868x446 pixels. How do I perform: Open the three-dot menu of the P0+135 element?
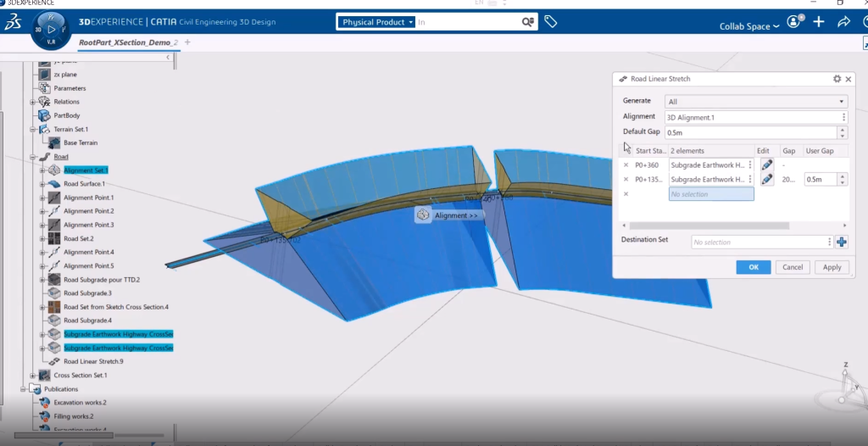click(750, 180)
